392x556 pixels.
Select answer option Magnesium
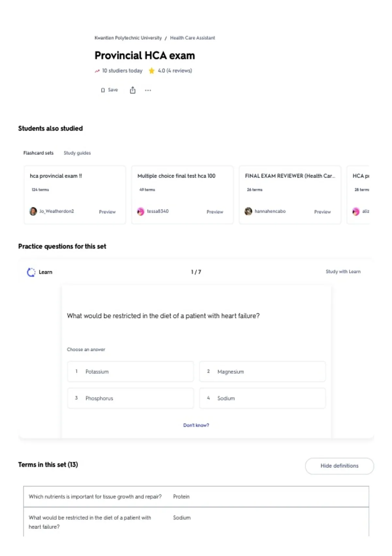(262, 372)
